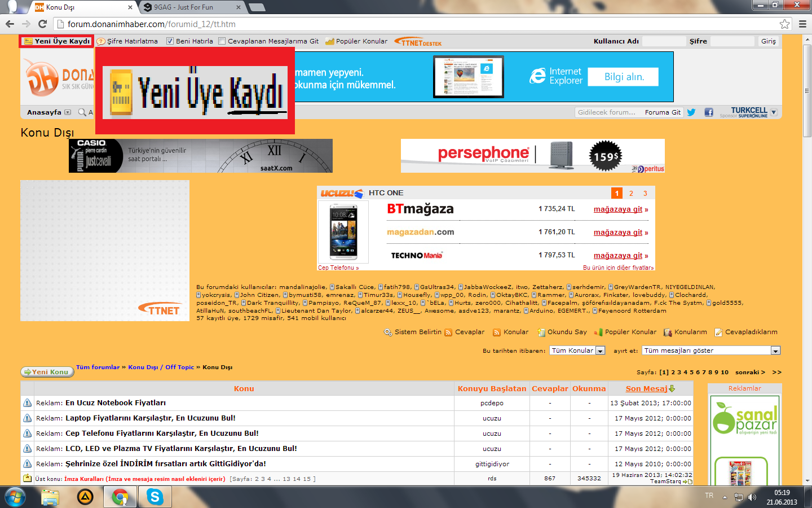The width and height of the screenshot is (812, 508).
Task: Open Skype from taskbar
Action: click(155, 497)
